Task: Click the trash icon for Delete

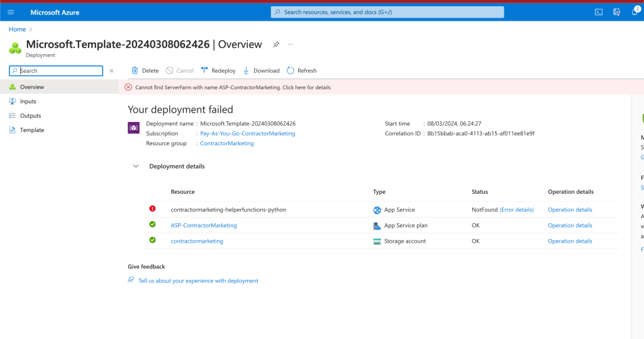Action: coord(135,70)
